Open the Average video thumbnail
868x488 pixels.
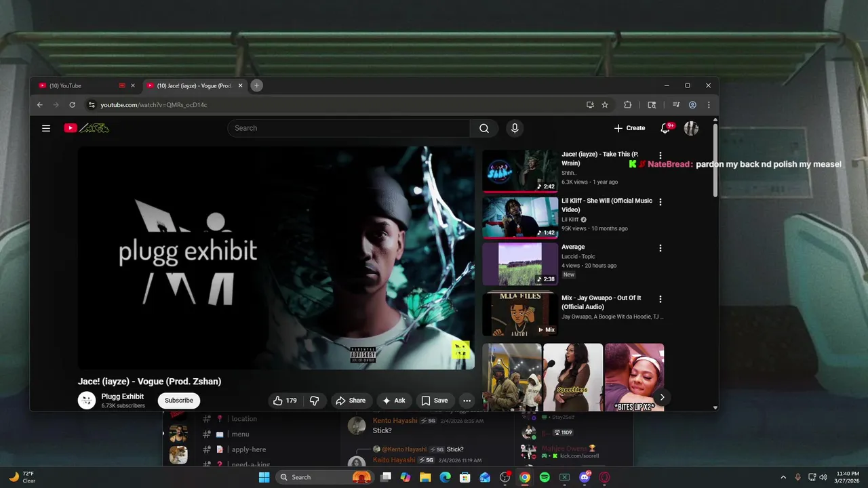coord(520,264)
